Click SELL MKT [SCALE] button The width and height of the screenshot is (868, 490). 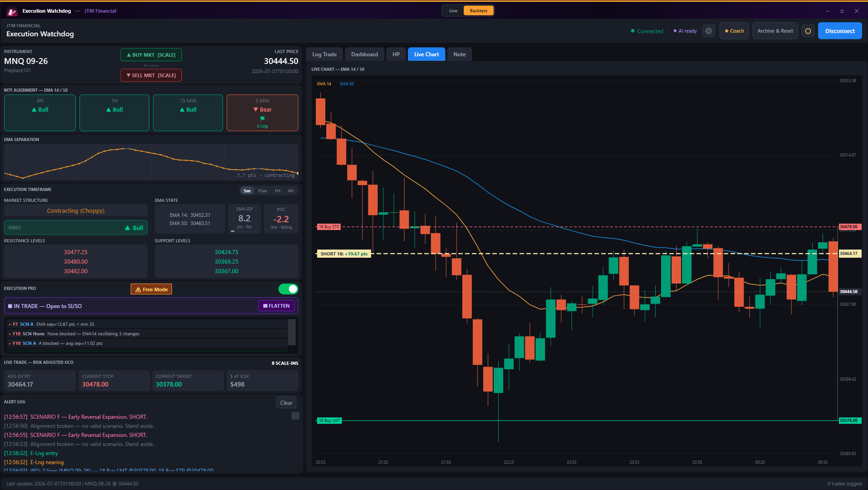tap(151, 75)
